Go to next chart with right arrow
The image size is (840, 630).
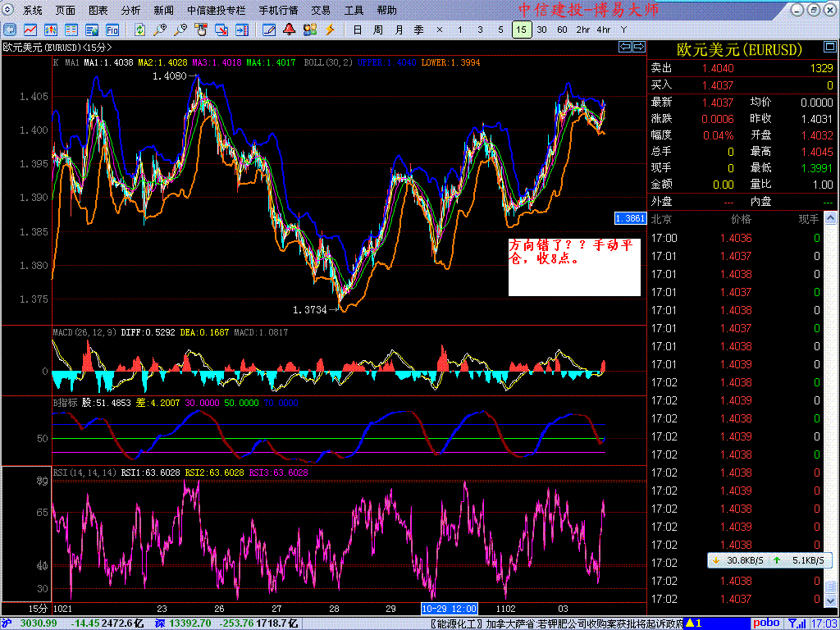[638, 47]
